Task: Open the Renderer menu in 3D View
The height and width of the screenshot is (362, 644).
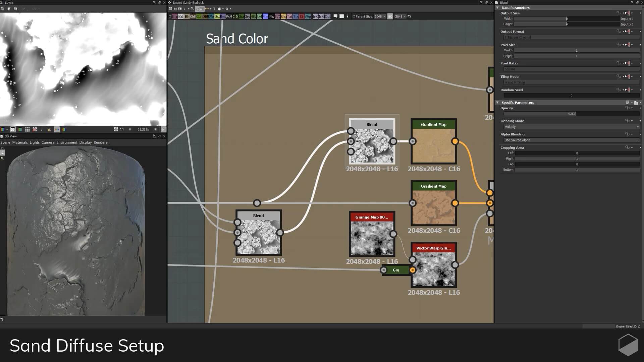Action: 101,142
